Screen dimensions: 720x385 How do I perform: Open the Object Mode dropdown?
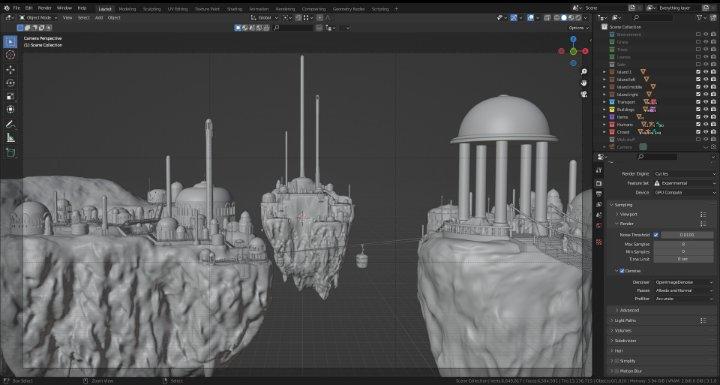point(38,18)
